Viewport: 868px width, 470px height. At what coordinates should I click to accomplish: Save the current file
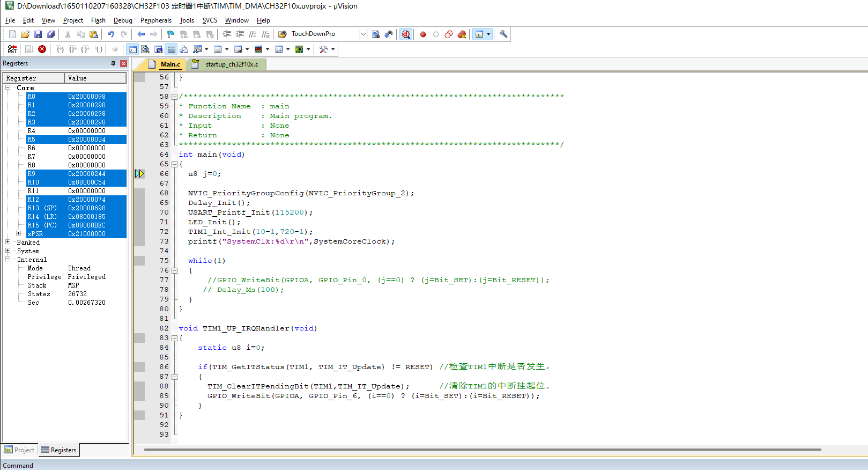coord(38,34)
